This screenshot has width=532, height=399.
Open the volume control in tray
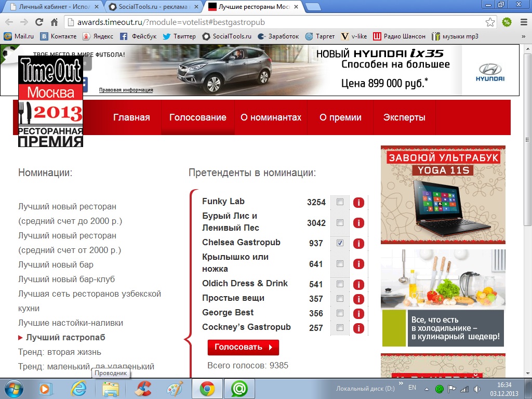477,389
